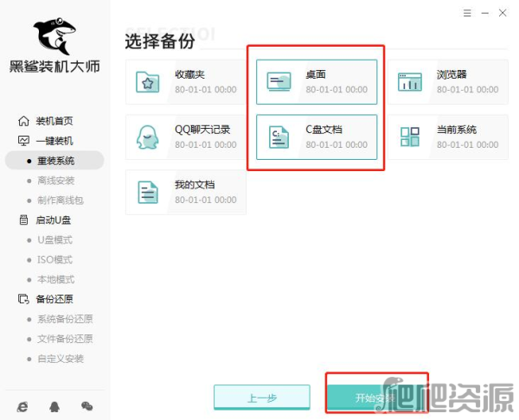Toggle the C盘文档 backup card
The height and width of the screenshot is (420, 519).
pos(317,137)
